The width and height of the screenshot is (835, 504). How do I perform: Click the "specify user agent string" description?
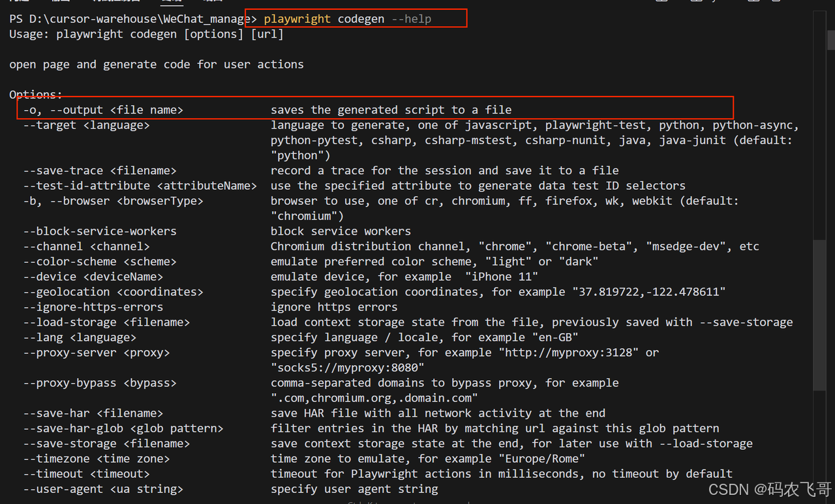(x=354, y=489)
